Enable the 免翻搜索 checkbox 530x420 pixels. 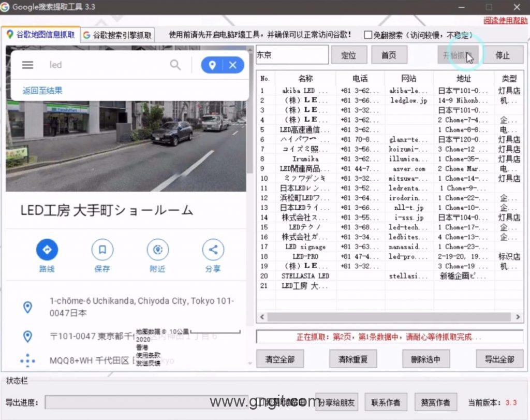368,35
